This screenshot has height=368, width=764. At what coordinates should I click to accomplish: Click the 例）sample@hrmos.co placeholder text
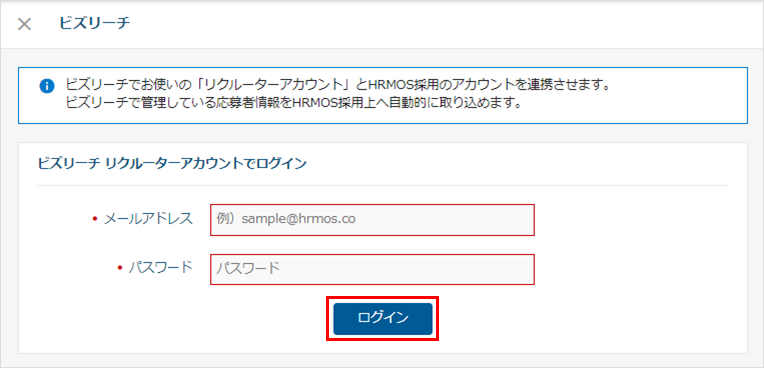tap(286, 219)
